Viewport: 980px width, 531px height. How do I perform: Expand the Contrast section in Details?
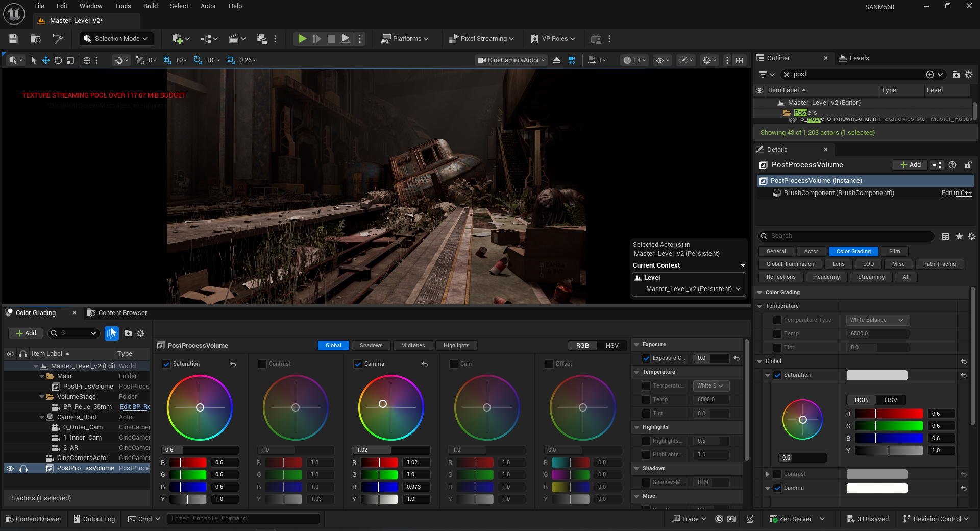coord(768,474)
